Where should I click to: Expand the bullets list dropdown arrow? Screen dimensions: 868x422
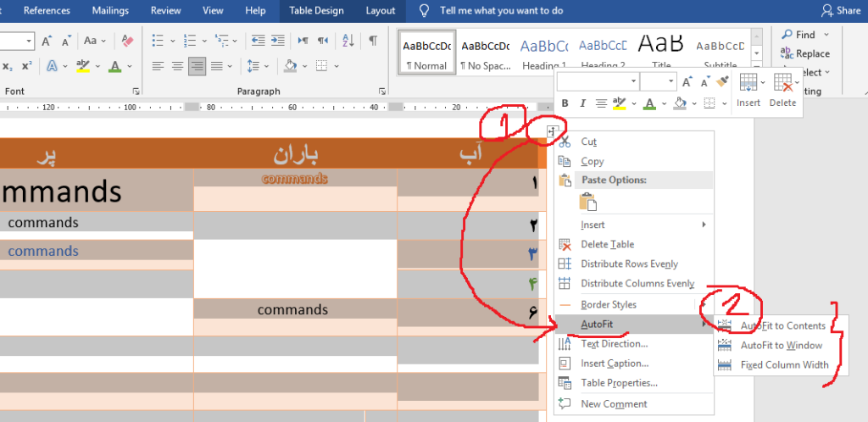pos(173,41)
